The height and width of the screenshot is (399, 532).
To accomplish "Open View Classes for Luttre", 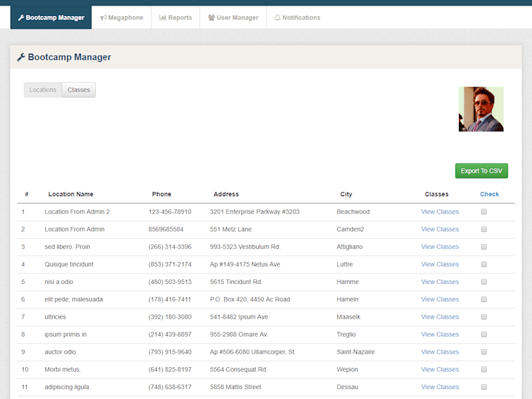I will click(440, 264).
